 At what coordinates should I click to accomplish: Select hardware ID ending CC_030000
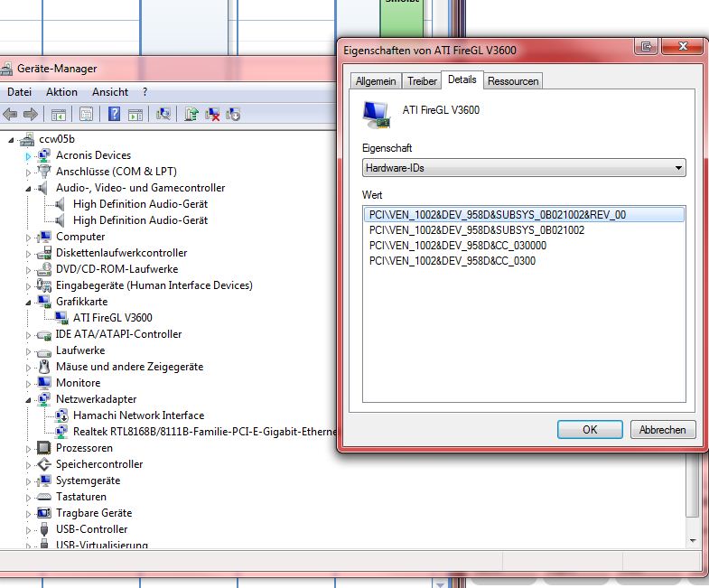pyautogui.click(x=458, y=246)
